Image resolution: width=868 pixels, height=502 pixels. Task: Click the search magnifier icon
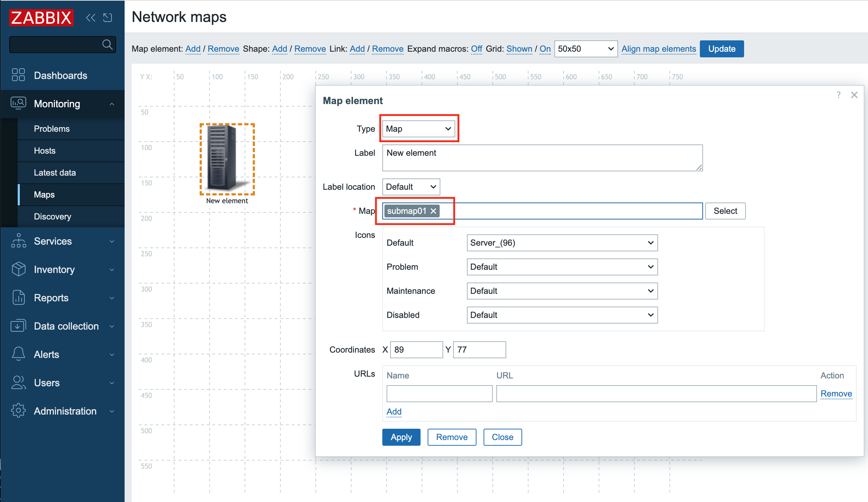tap(107, 45)
